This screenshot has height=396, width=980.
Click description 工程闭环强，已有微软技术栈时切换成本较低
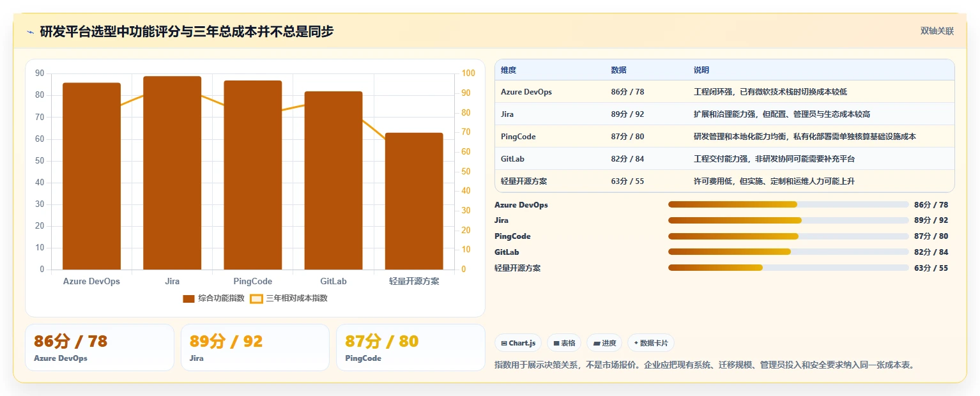tap(770, 92)
